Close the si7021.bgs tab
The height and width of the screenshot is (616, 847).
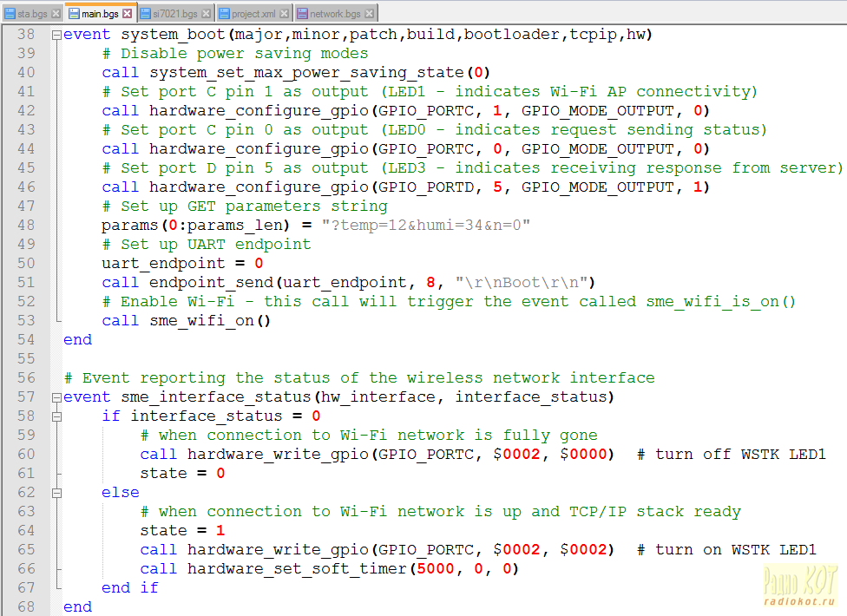(x=205, y=14)
